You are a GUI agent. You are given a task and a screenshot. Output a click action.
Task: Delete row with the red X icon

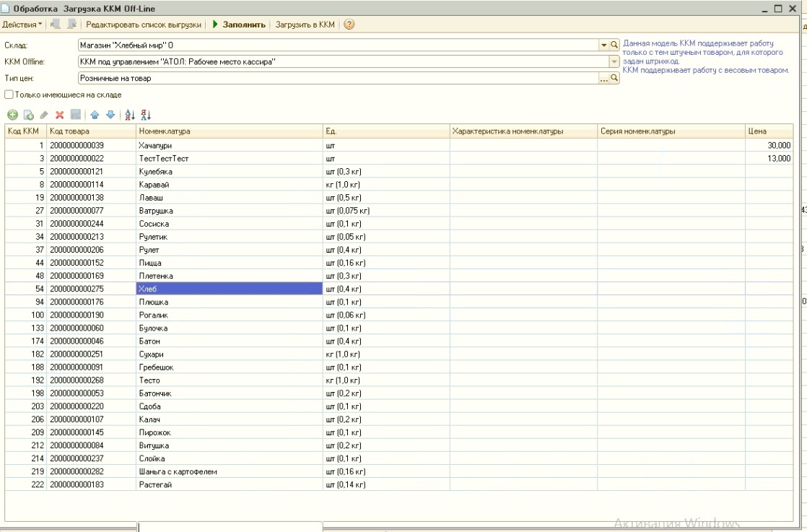click(60, 115)
